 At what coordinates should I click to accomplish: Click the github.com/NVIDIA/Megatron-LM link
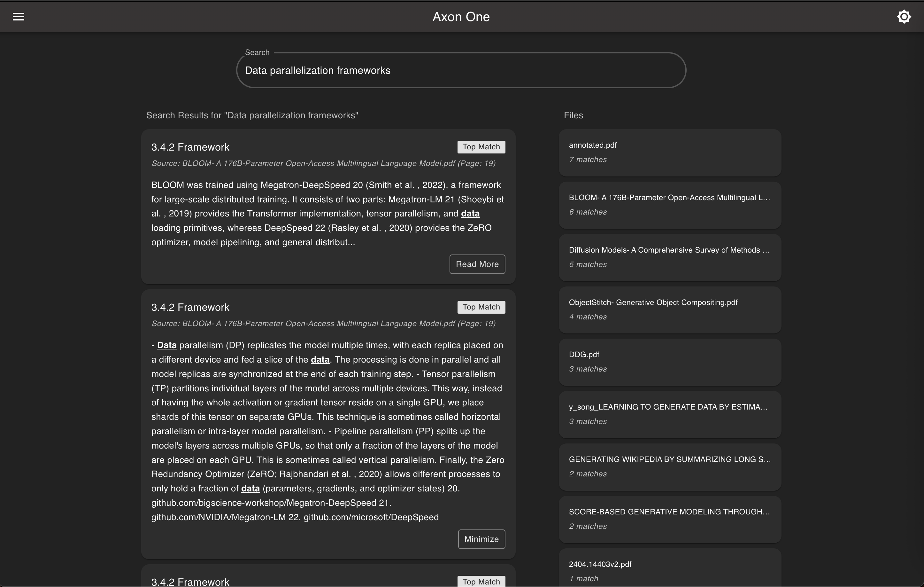(x=219, y=517)
